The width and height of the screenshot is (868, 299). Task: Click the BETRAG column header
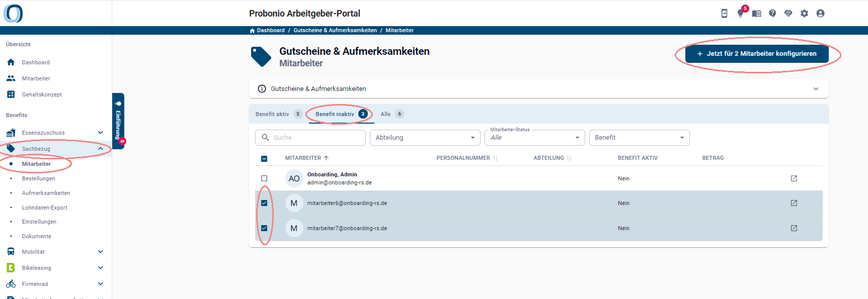pyautogui.click(x=713, y=158)
